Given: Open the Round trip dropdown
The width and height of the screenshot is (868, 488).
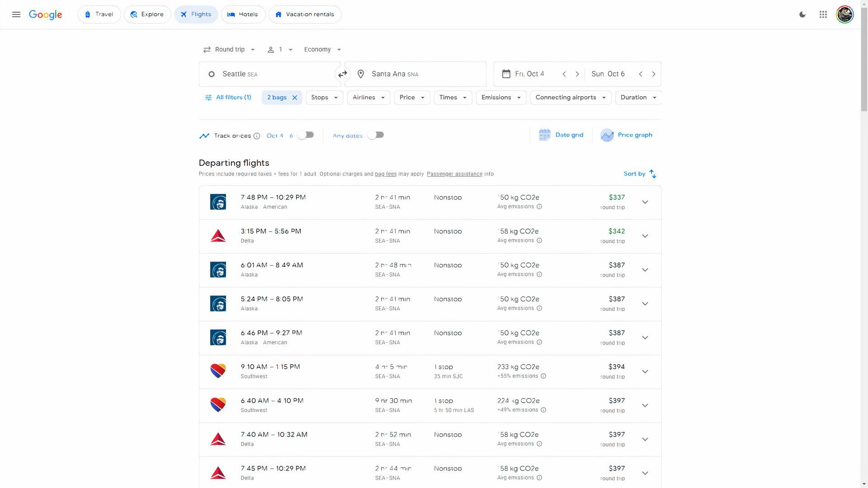Looking at the screenshot, I should pyautogui.click(x=229, y=50).
